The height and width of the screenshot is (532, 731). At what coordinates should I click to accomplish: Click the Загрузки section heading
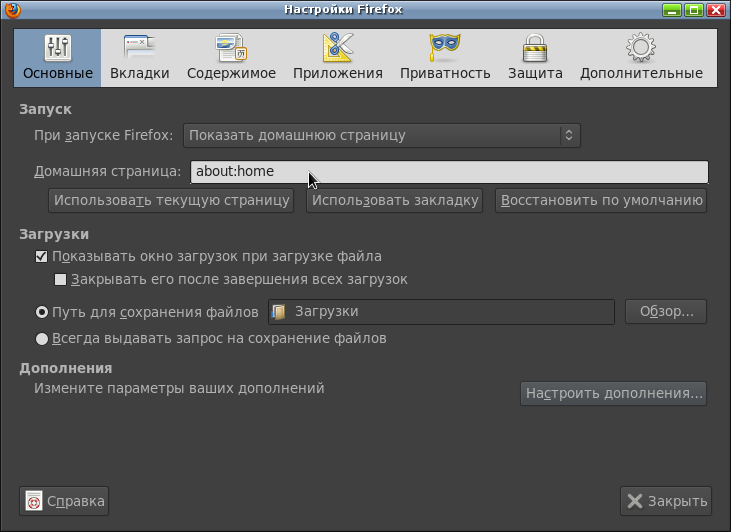(54, 234)
